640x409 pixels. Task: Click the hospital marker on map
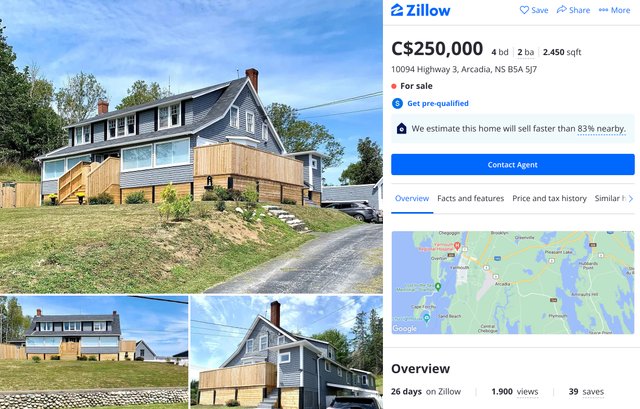point(457,246)
